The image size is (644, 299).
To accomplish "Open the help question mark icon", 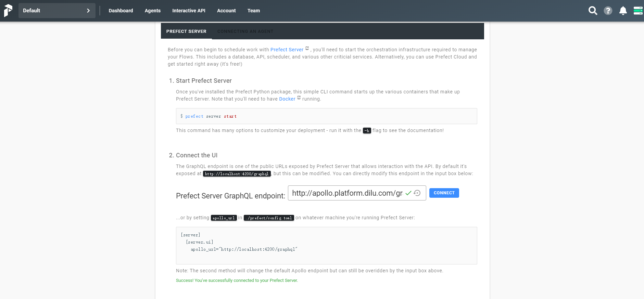I will 608,11.
